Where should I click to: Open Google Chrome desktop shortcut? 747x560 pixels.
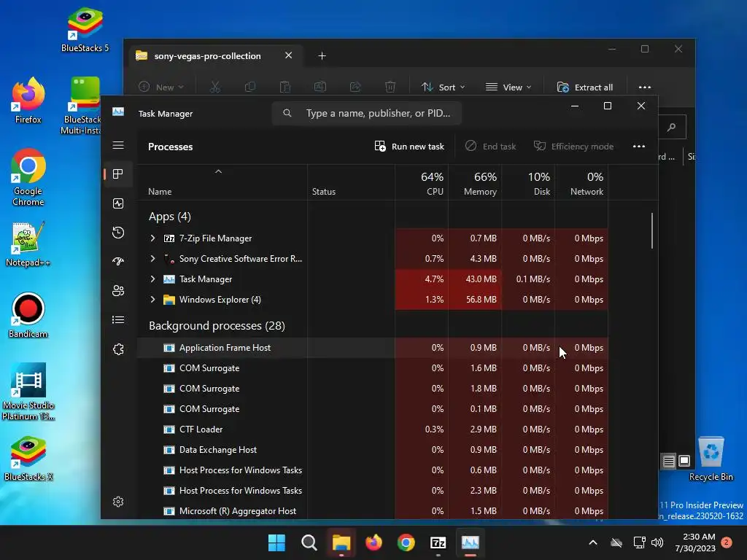[28, 177]
